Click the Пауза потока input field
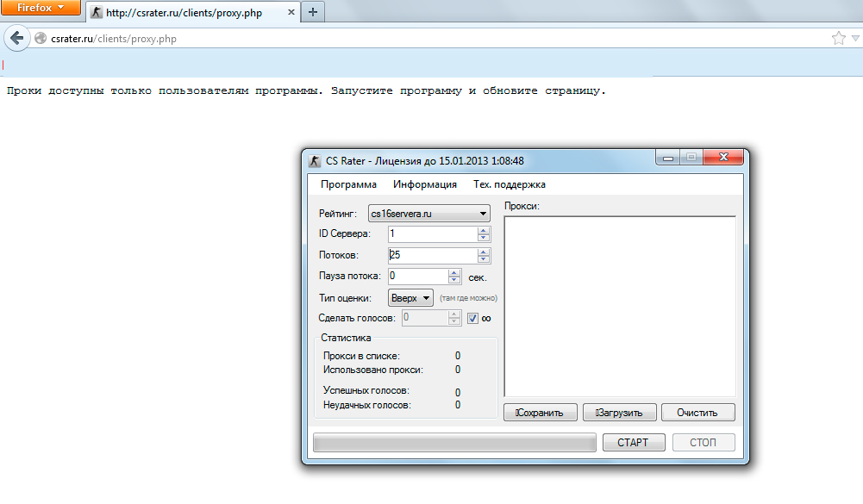 tap(418, 277)
